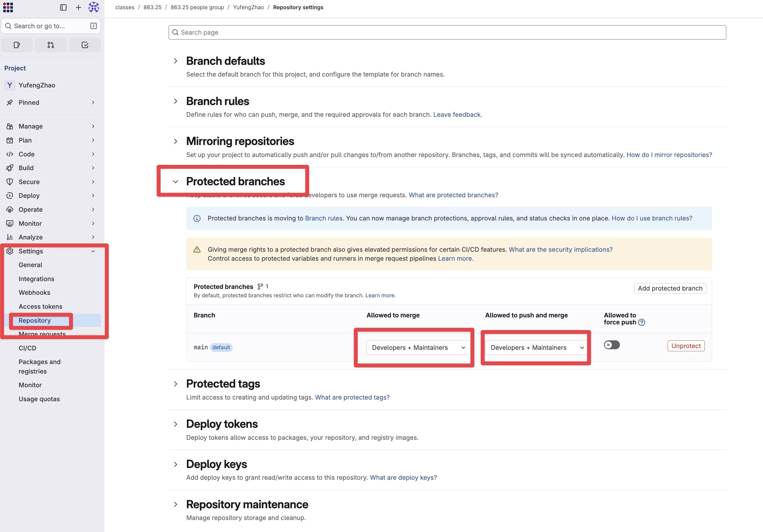Open CI/CD settings in the sidebar
This screenshot has width=763, height=532.
tap(27, 348)
